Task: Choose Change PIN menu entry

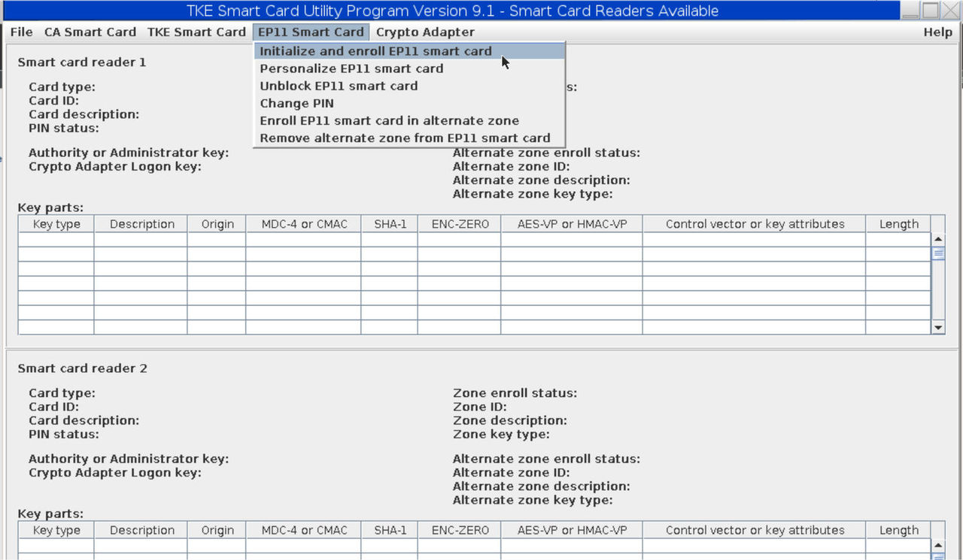Action: (x=409, y=103)
